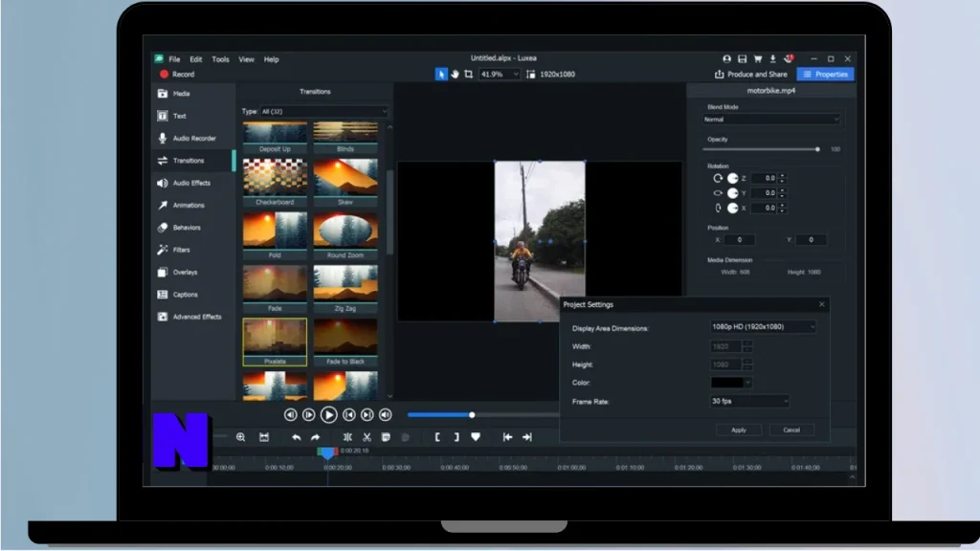Jump to the next marker
Image resolution: width=980 pixels, height=551 pixels.
pyautogui.click(x=527, y=437)
